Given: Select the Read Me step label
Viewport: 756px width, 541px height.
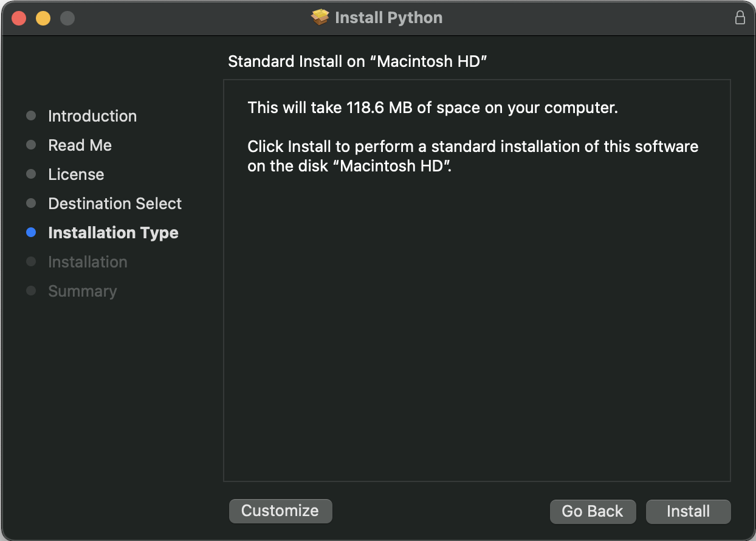Looking at the screenshot, I should [x=80, y=145].
